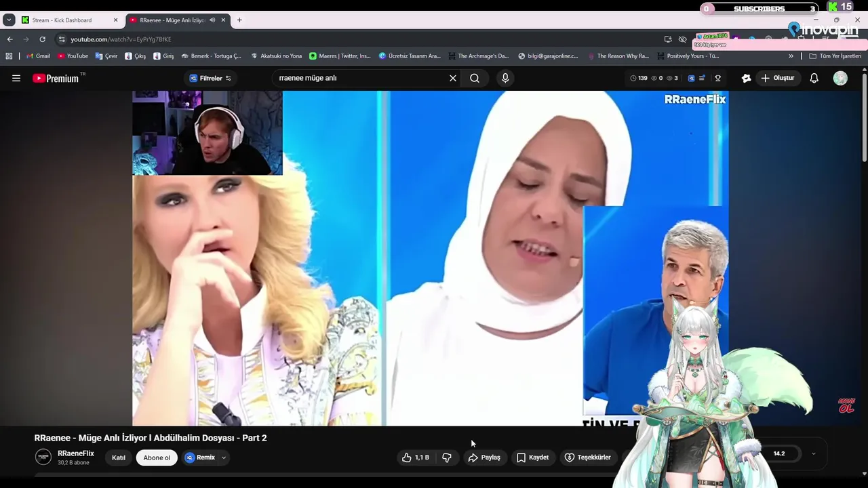Mute the audio icon on YouTube tab

tap(212, 20)
